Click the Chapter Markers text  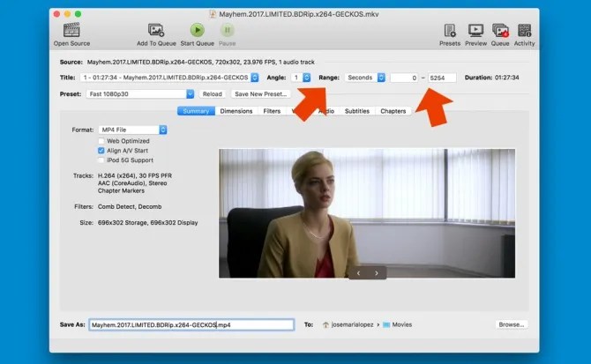[x=121, y=191]
